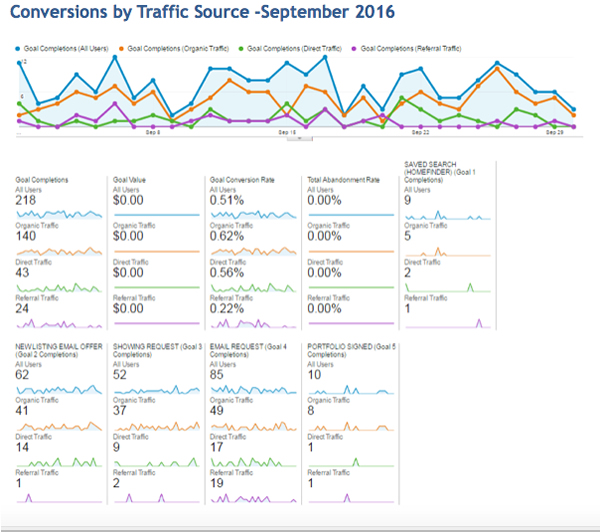The width and height of the screenshot is (600, 532).
Task: Click the collapse handle below the chart
Action: [x=300, y=139]
